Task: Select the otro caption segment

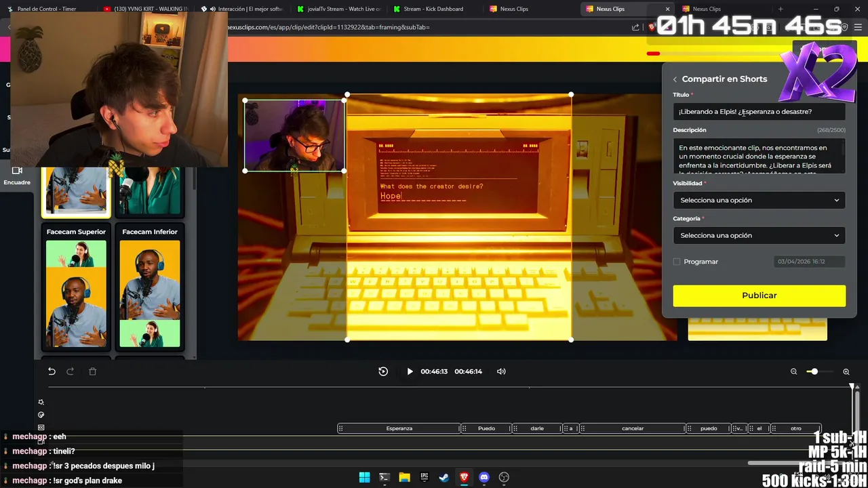Action: (x=796, y=428)
